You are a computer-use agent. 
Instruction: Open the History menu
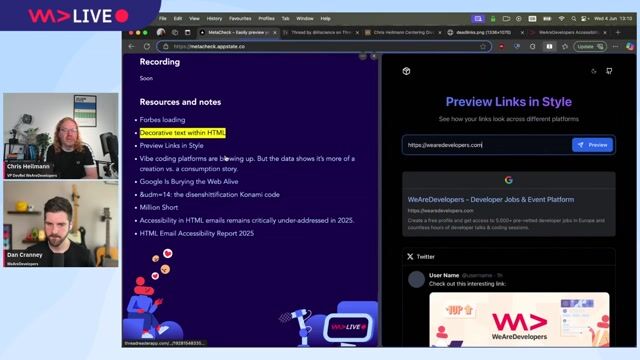[x=214, y=19]
